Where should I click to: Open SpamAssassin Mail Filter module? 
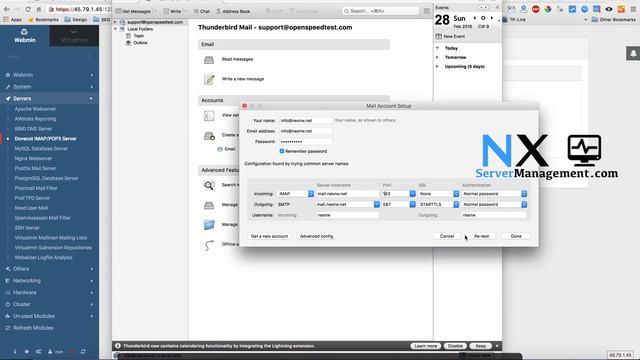pyautogui.click(x=42, y=218)
